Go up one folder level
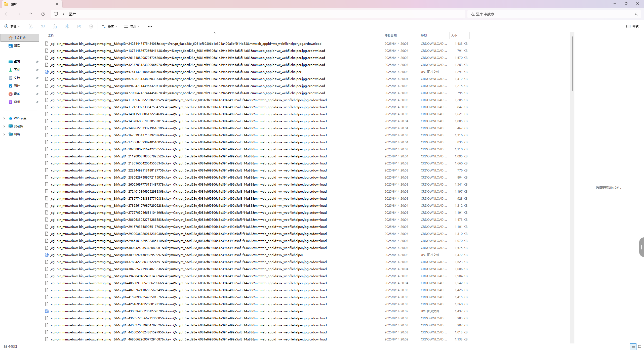This screenshot has height=350, width=644. [31, 14]
